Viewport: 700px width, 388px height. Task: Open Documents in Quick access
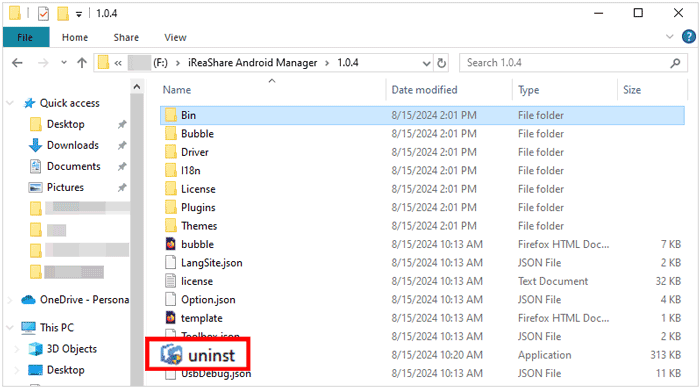74,166
